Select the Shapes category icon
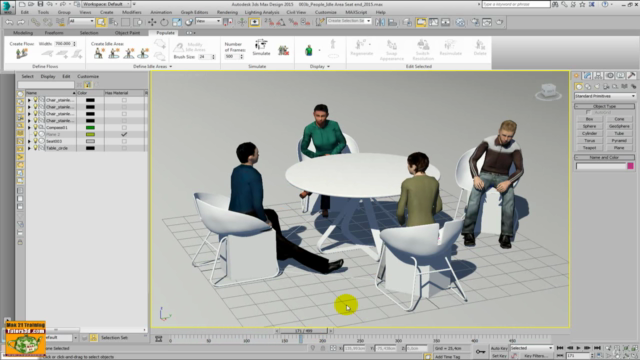 pyautogui.click(x=588, y=87)
